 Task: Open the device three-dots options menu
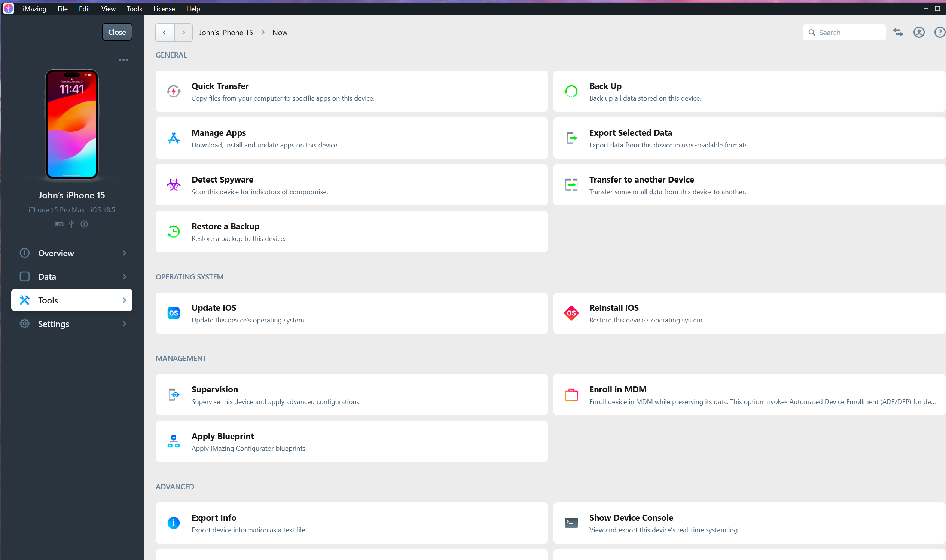(123, 60)
